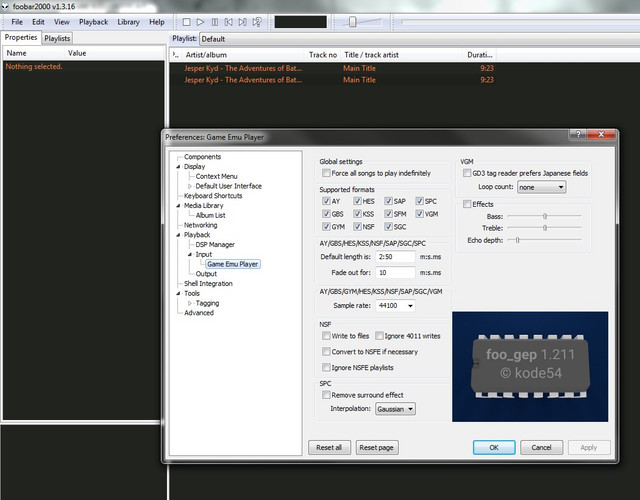Toggle the SAP format checkbox
Image resolution: width=640 pixels, height=500 pixels.
[389, 201]
